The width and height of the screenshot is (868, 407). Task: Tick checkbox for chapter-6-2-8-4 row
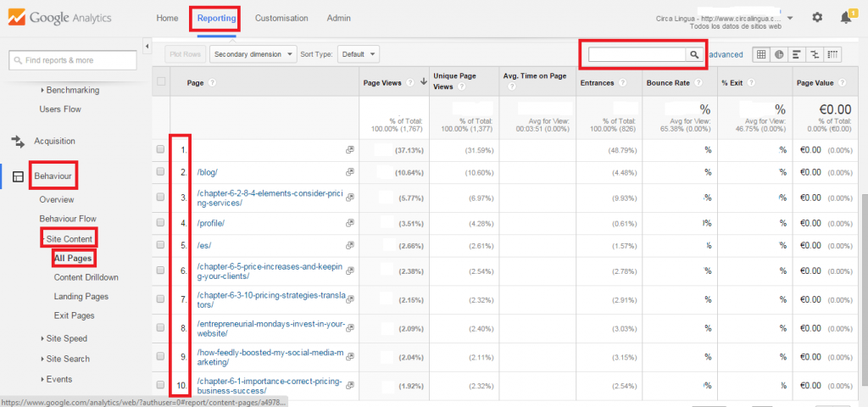[x=160, y=197]
